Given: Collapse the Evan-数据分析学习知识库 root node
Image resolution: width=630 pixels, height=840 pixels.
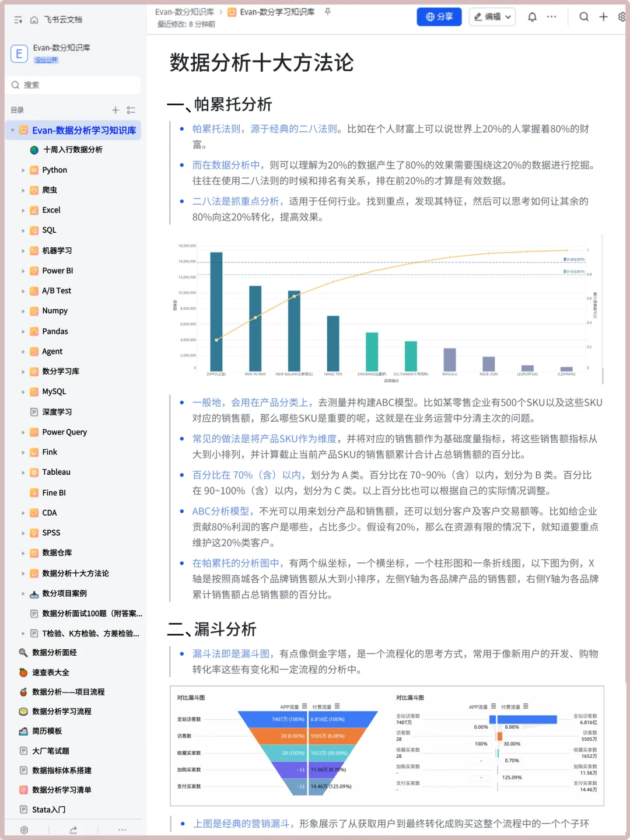Looking at the screenshot, I should 13,130.
